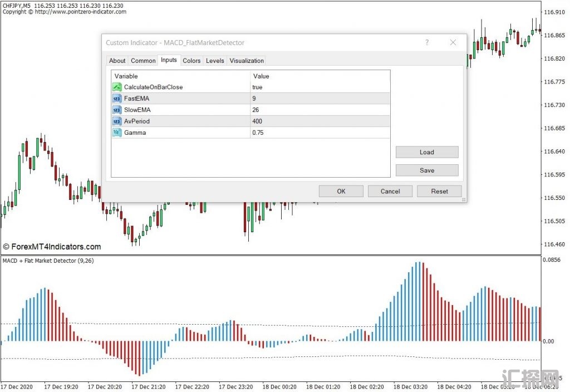Reset inputs with the Reset button
Viewport: 570px width, 392px height.
point(439,191)
